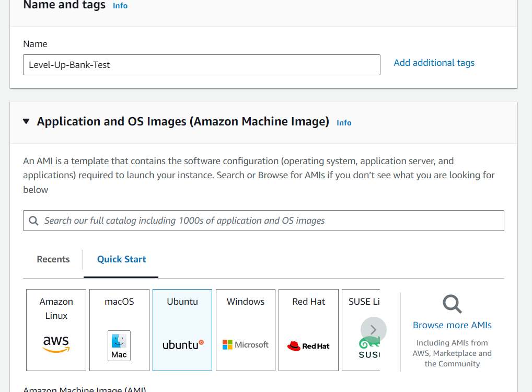Click the Name field containing Level-Up-Bank-Test

[202, 64]
